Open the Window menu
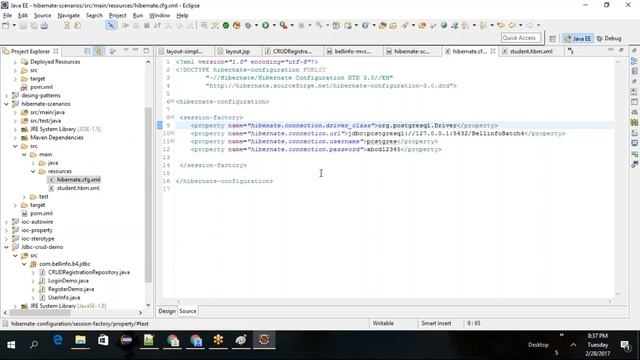Screen dimensions: 640x360 [159, 15]
